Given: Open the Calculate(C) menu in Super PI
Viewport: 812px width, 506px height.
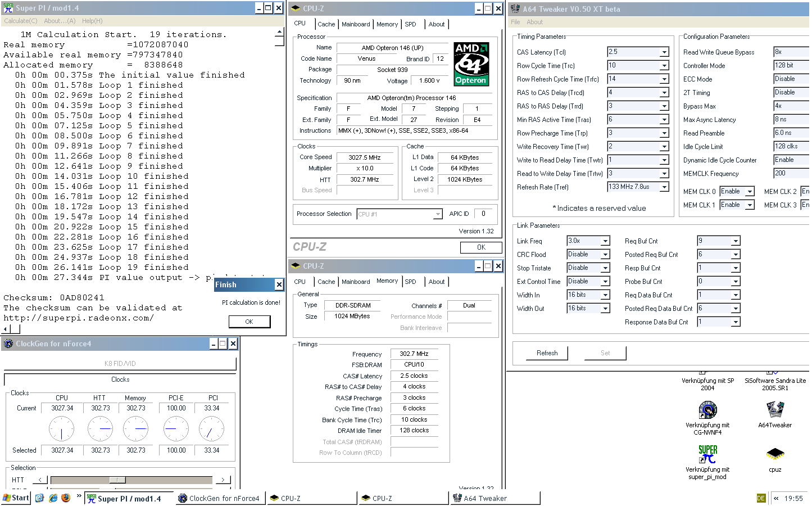Looking at the screenshot, I should (21, 21).
